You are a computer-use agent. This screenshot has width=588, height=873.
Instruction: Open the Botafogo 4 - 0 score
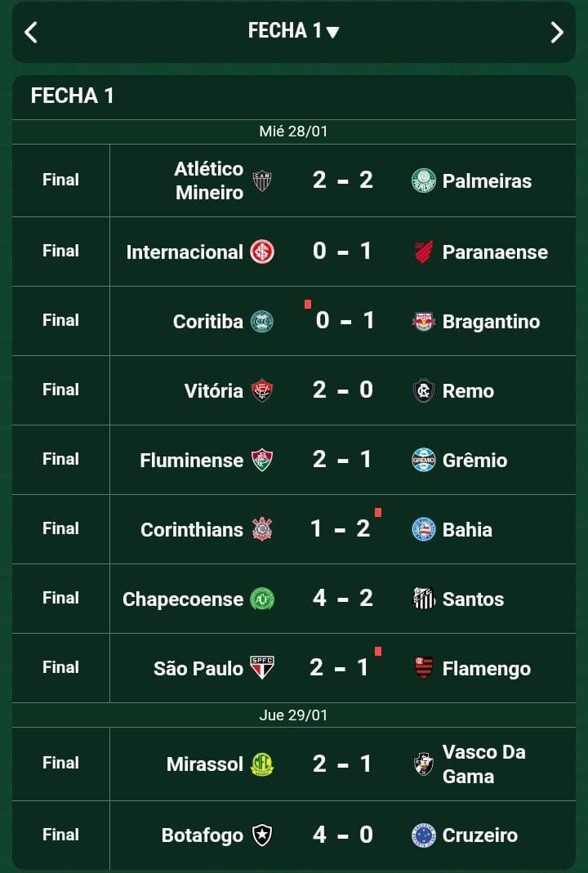[342, 835]
